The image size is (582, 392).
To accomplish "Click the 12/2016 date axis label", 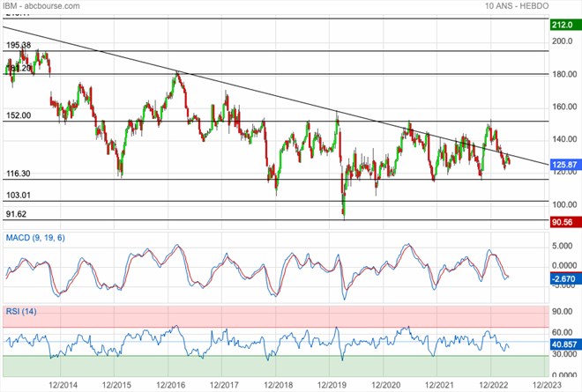I will (170, 385).
